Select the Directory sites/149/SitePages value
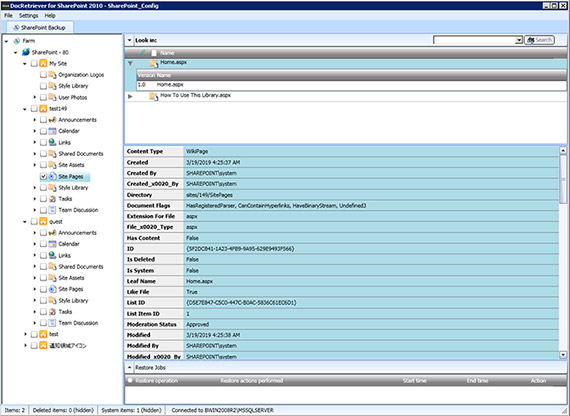 click(209, 195)
